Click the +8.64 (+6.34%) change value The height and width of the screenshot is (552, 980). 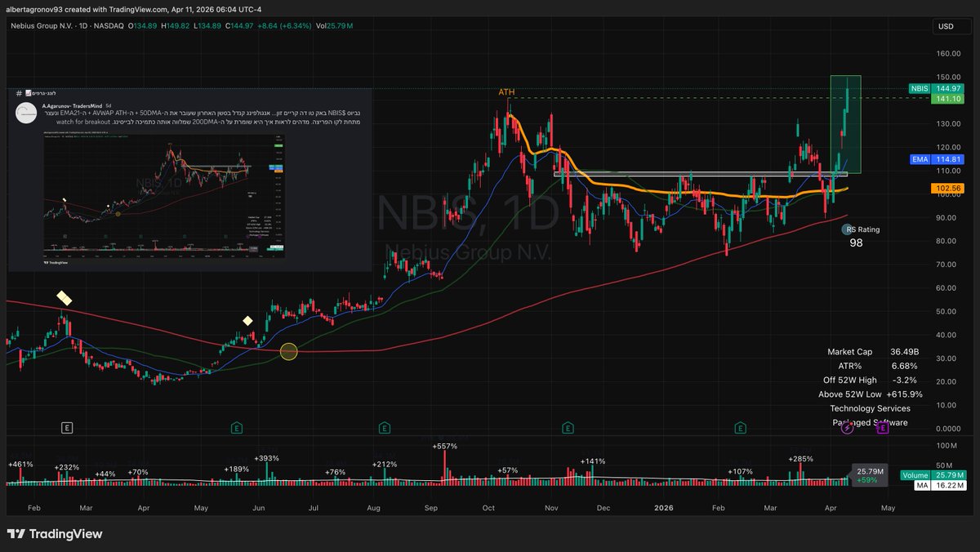tap(283, 26)
